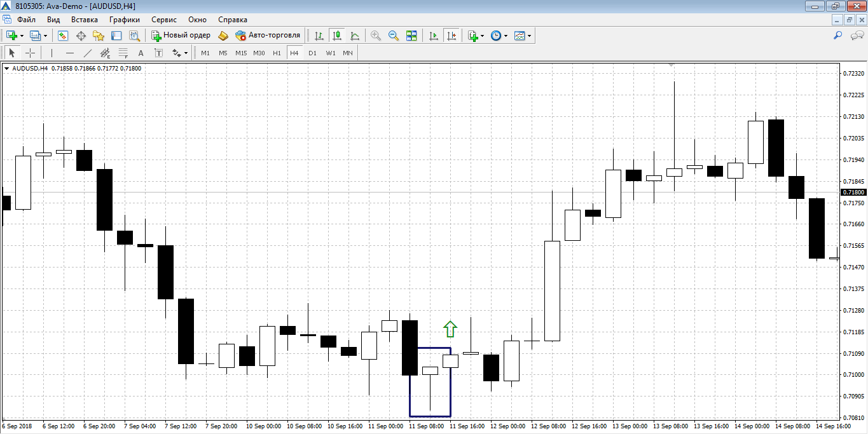Open the chat bubbles icon
Viewport: 868px width, 434px height.
[856, 36]
